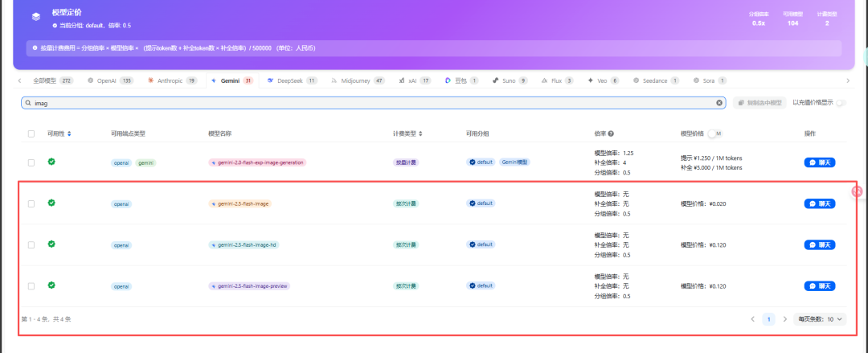Switch to DeepSeek tab
The image size is (868, 353).
pyautogui.click(x=293, y=80)
